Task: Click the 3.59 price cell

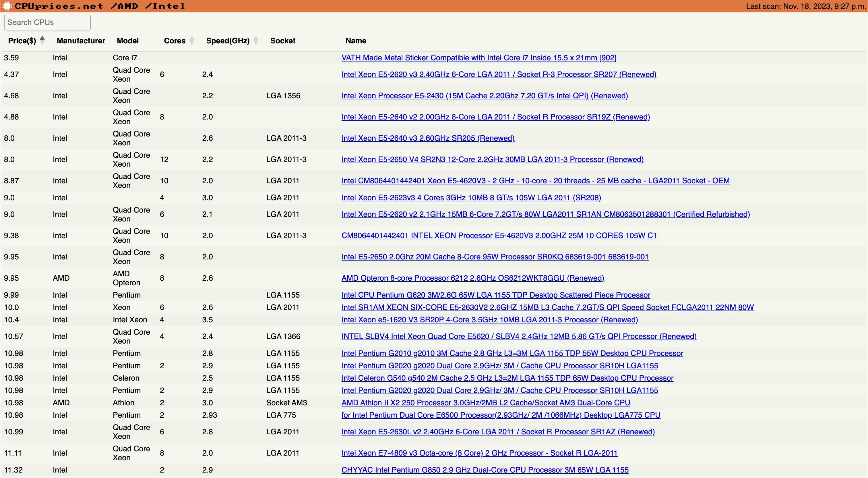Action: click(11, 58)
